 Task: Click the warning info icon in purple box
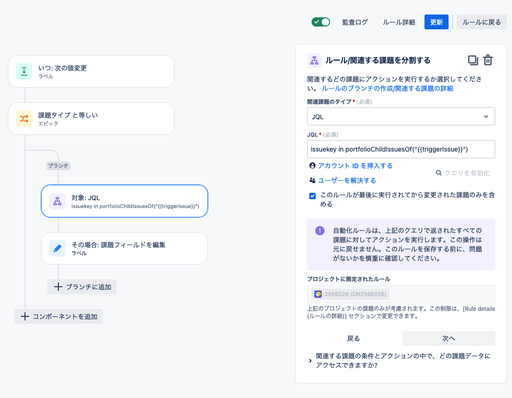click(320, 230)
